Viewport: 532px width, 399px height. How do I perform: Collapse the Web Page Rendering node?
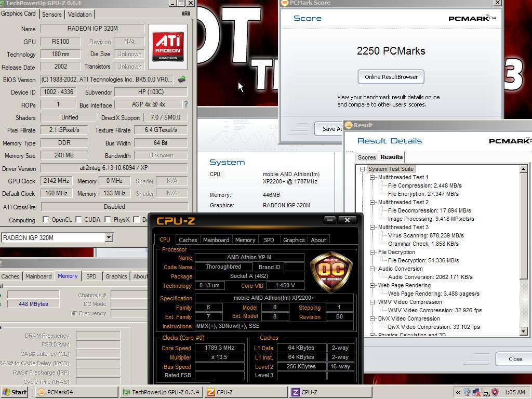click(372, 285)
